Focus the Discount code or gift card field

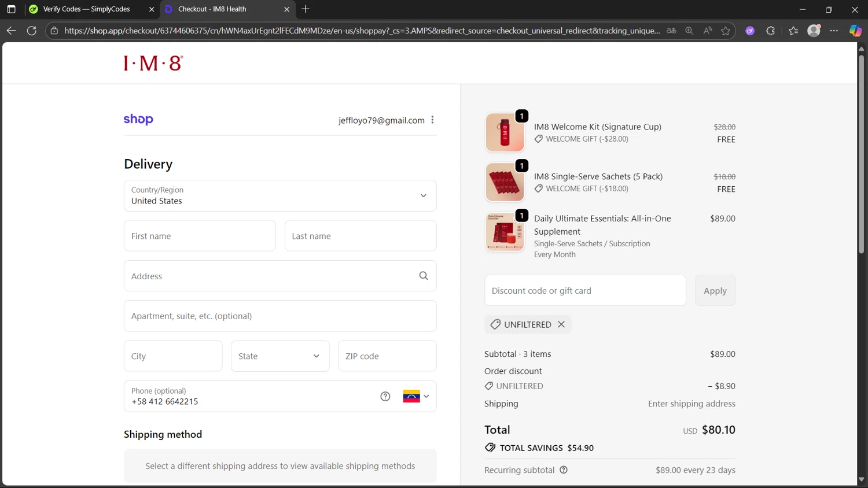(x=585, y=290)
